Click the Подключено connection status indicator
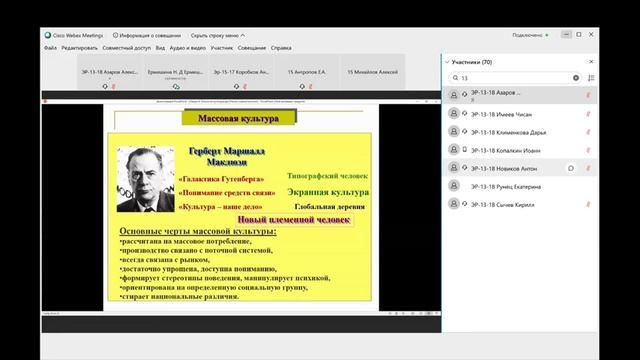Image resolution: width=640 pixels, height=360 pixels. pos(530,35)
